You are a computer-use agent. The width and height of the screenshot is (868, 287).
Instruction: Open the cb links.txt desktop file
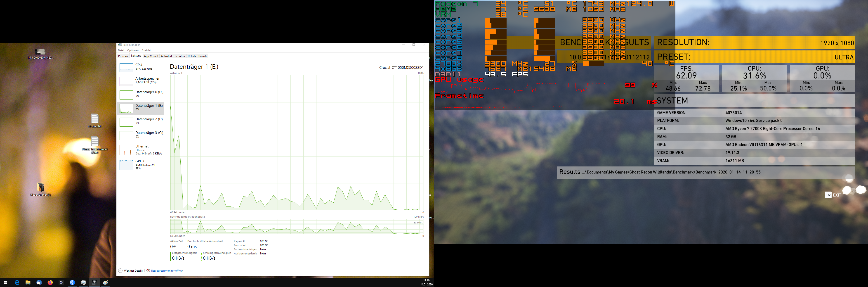tap(95, 119)
